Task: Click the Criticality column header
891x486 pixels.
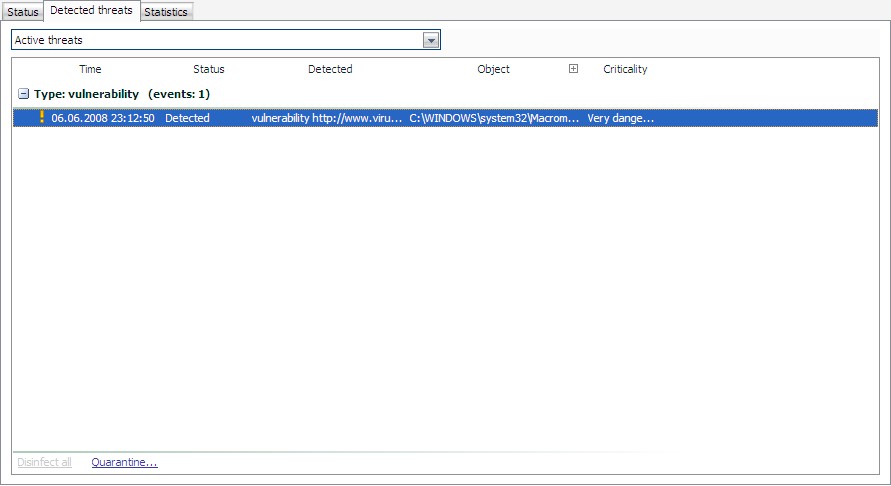Action: pos(625,69)
